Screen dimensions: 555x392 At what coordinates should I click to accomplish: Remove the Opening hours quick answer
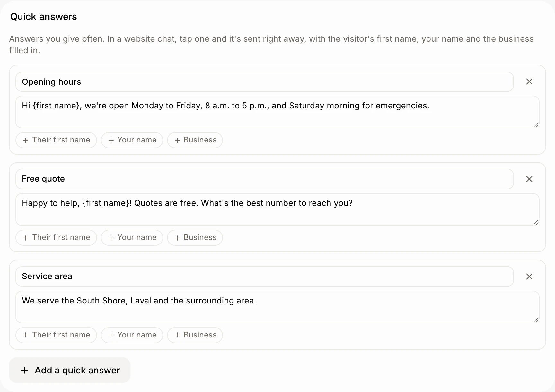529,81
